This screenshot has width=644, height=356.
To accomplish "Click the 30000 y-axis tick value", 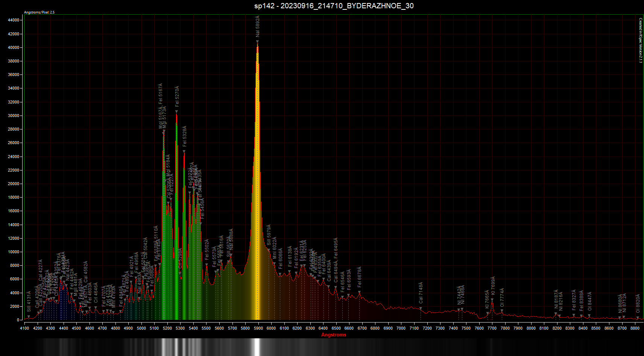I will point(14,116).
